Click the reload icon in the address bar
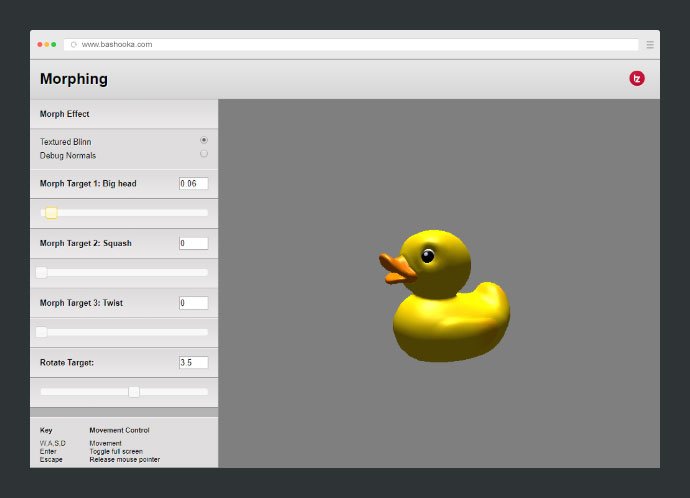Viewport: 690px width, 498px height. [74, 45]
